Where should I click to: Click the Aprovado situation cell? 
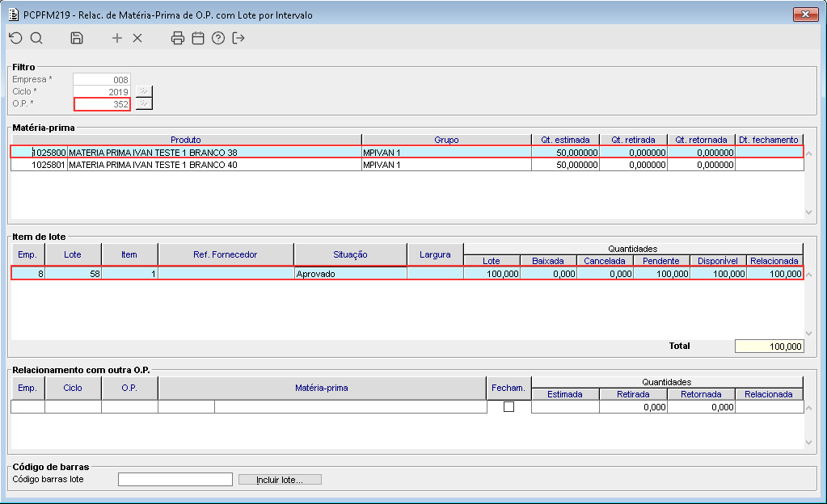pos(350,274)
